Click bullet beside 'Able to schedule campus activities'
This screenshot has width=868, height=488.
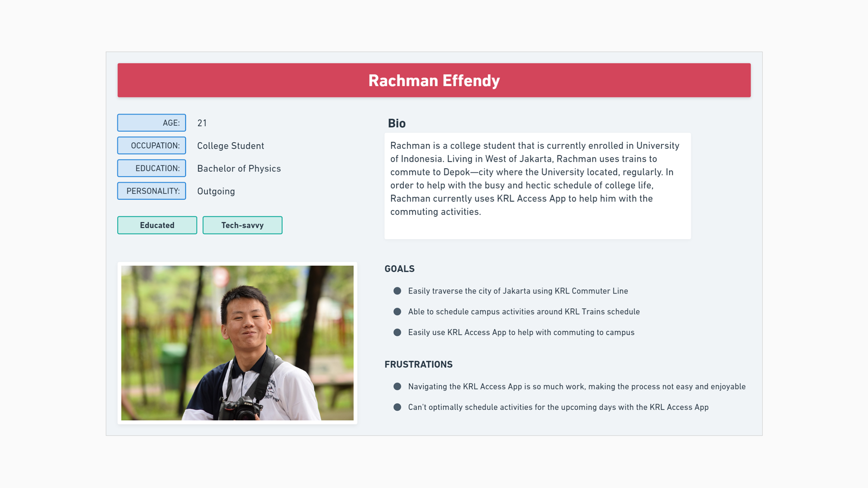tap(397, 312)
